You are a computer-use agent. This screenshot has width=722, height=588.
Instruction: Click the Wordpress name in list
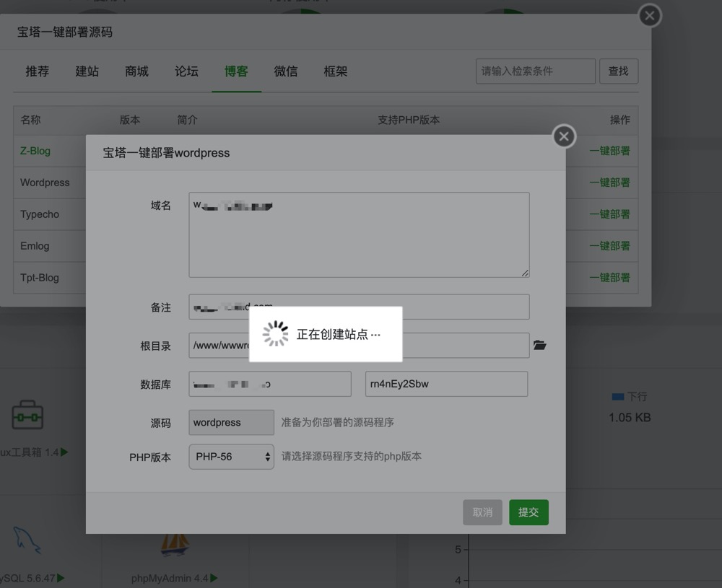click(x=45, y=183)
